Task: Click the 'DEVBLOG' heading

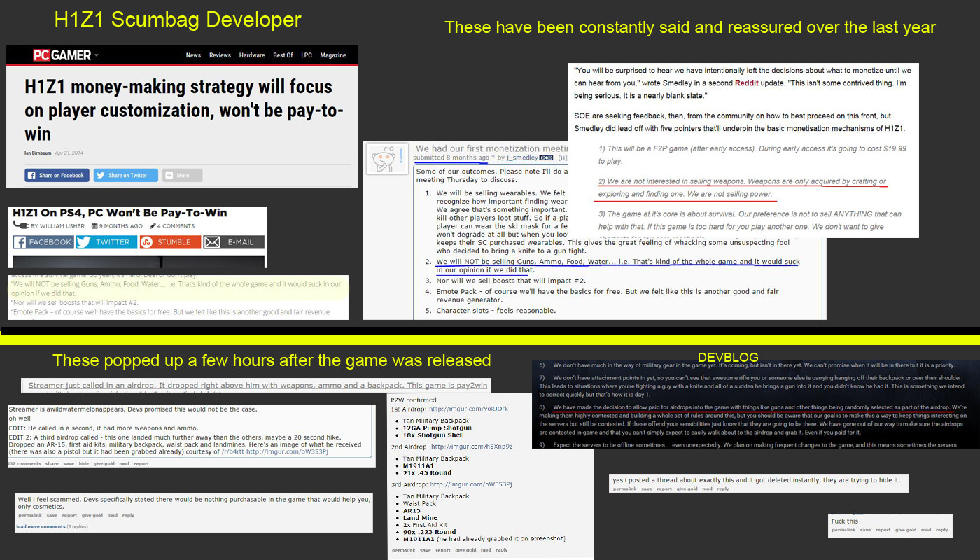Action: pos(728,358)
